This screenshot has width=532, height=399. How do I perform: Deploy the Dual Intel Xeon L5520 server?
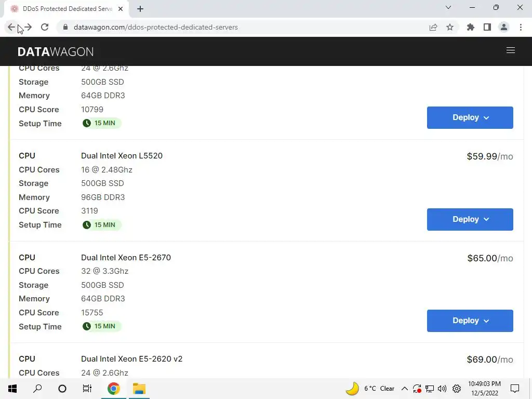pos(470,220)
